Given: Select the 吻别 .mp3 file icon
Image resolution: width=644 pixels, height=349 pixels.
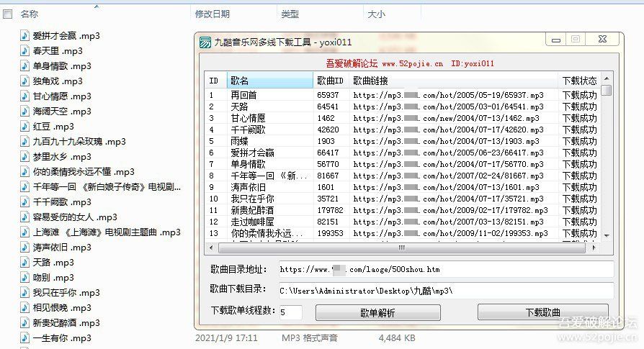Looking at the screenshot, I should click(x=24, y=278).
